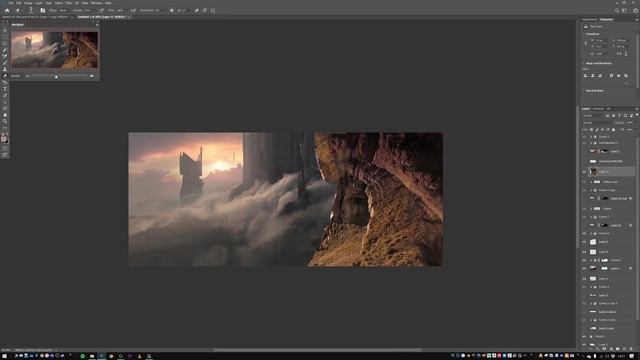The width and height of the screenshot is (640, 360).
Task: Open the smoothing options gear icon
Action: (x=172, y=10)
